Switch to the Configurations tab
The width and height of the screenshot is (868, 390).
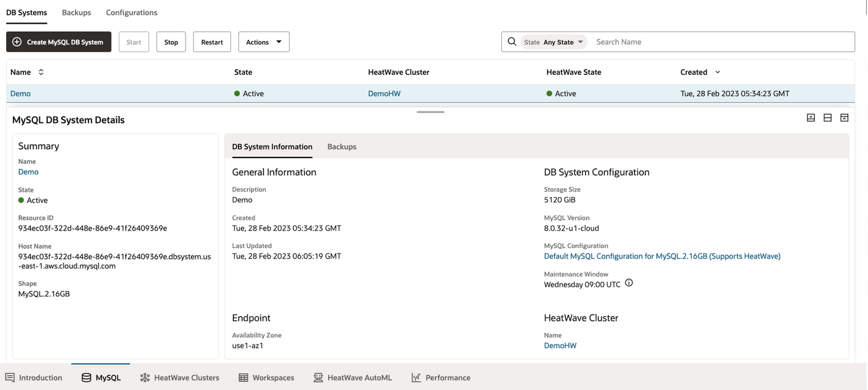(131, 12)
